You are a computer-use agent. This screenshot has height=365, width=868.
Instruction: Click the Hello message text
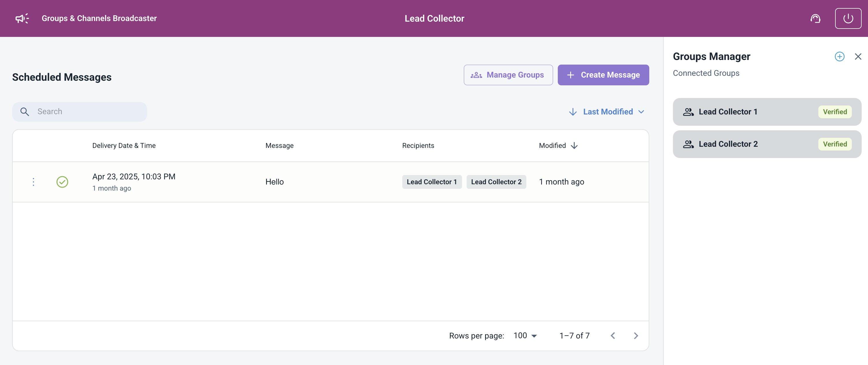pyautogui.click(x=274, y=182)
